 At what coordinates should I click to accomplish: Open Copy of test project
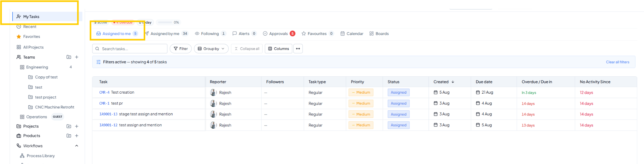46,77
